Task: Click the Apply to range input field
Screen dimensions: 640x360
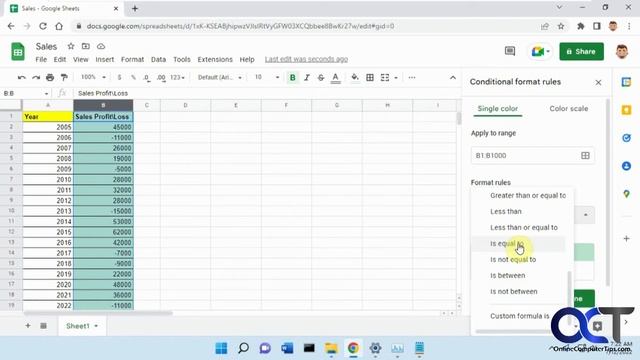Action: pyautogui.click(x=532, y=156)
